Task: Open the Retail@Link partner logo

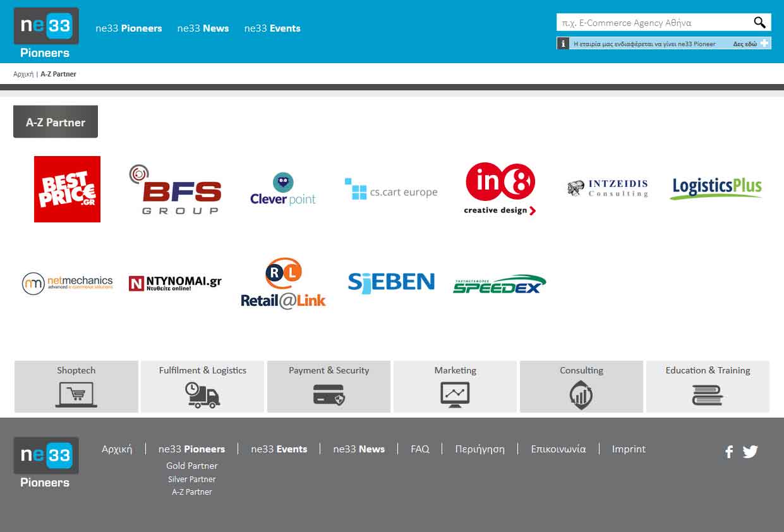Action: tap(283, 283)
